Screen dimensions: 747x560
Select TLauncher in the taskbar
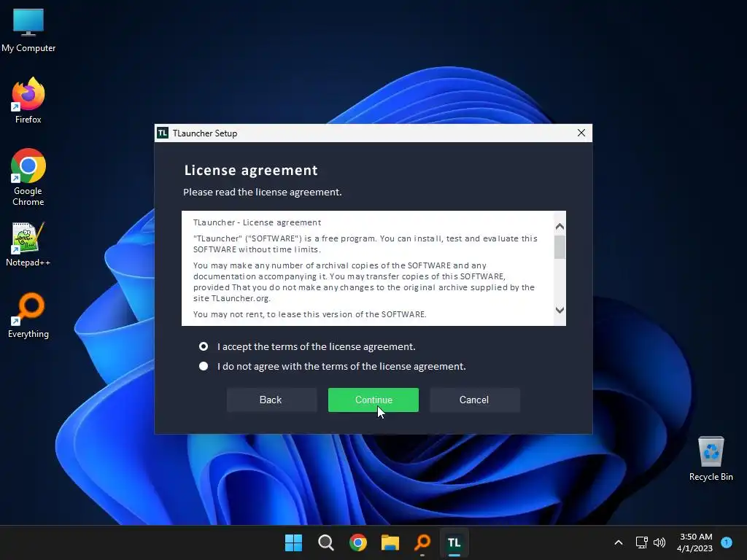(x=454, y=542)
